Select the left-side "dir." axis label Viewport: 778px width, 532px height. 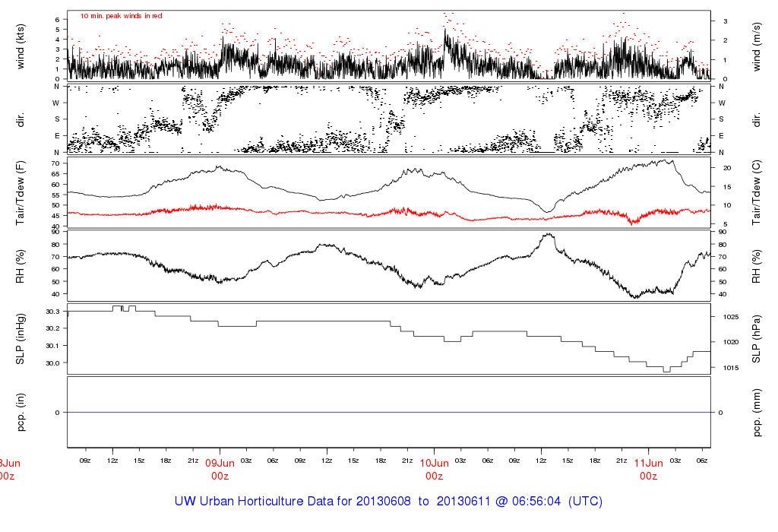pyautogui.click(x=21, y=119)
